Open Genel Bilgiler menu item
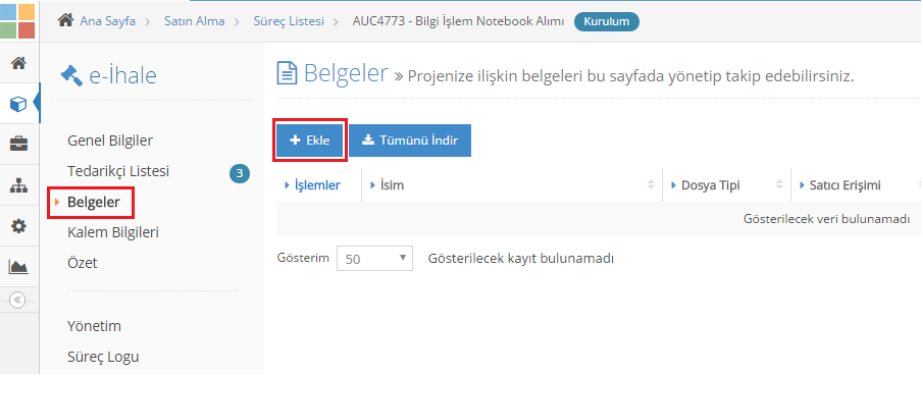 pyautogui.click(x=110, y=141)
